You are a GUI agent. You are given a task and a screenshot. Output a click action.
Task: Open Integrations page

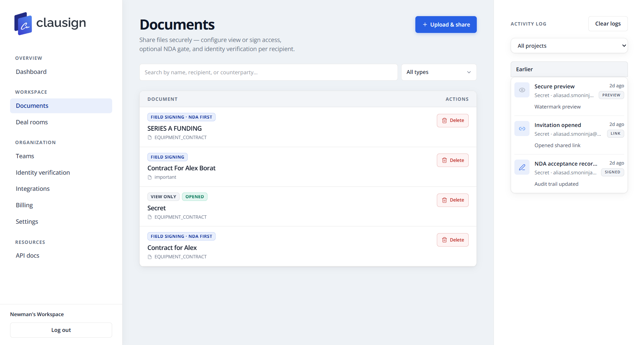33,189
